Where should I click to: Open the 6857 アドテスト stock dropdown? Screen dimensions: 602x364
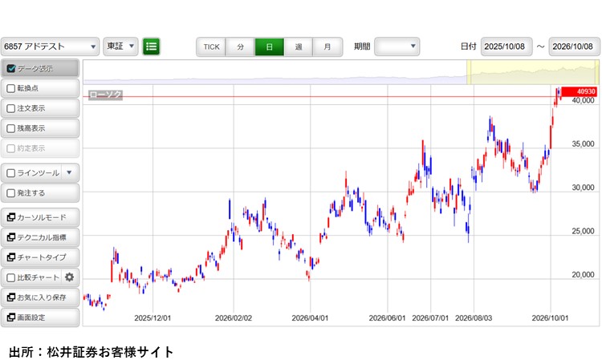click(x=50, y=47)
